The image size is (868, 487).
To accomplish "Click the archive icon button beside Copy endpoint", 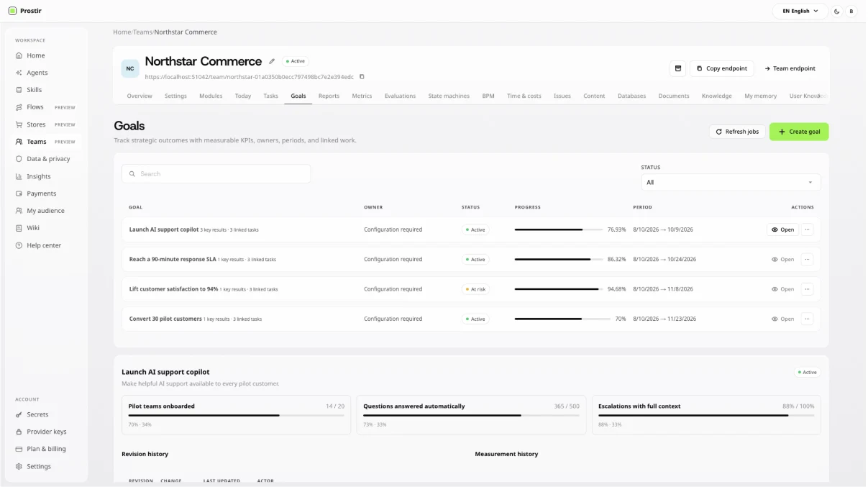I will (x=677, y=68).
